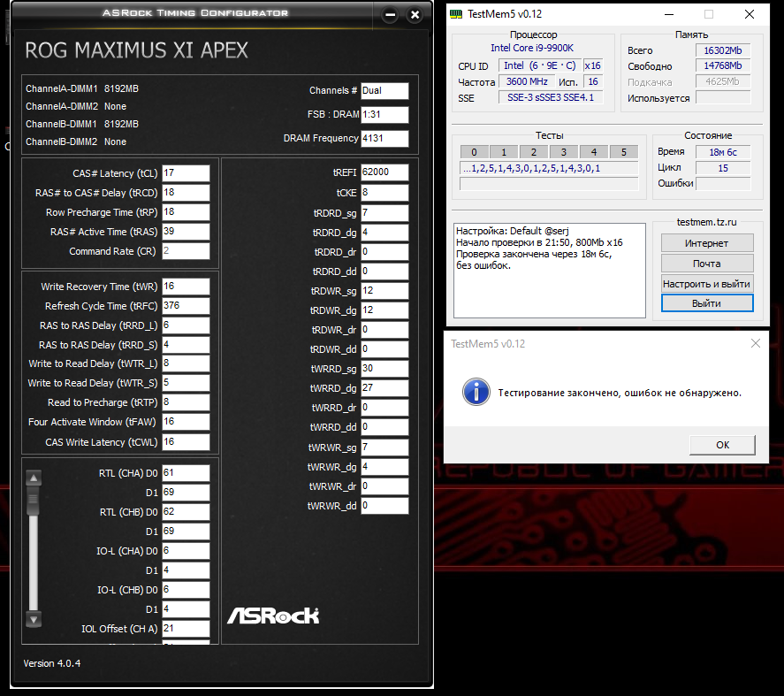Click the Свободно value 14768Mb
784x696 pixels.
722,65
